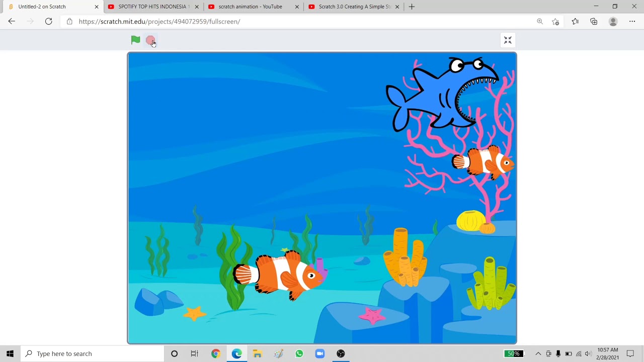The image size is (644, 362).
Task: Open network Wi-Fi settings in tray
Action: pyautogui.click(x=579, y=353)
